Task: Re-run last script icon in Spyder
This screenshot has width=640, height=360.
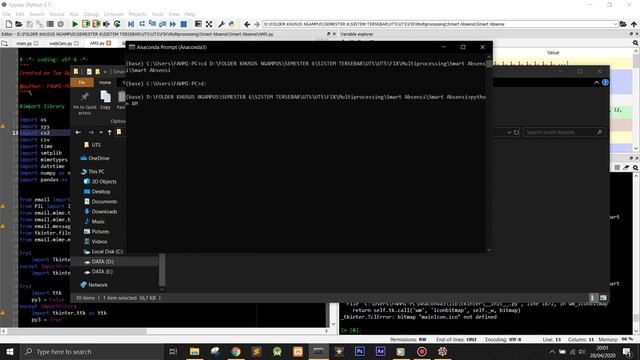Action: click(x=117, y=24)
